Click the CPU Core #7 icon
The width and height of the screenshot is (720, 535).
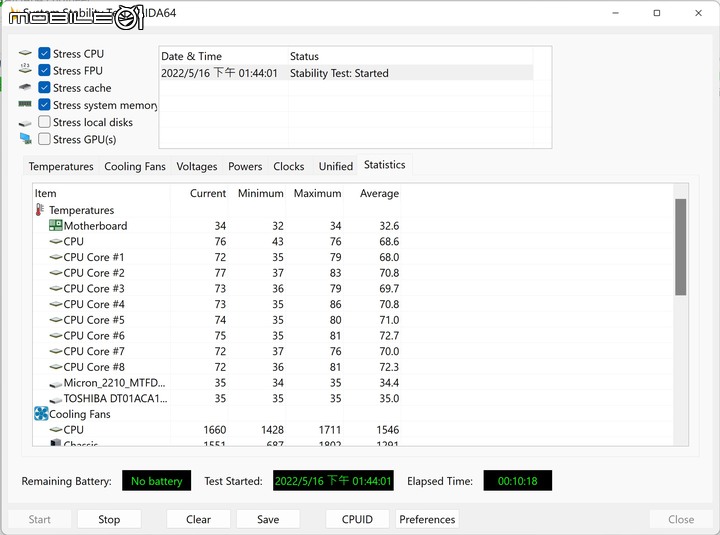pos(56,351)
